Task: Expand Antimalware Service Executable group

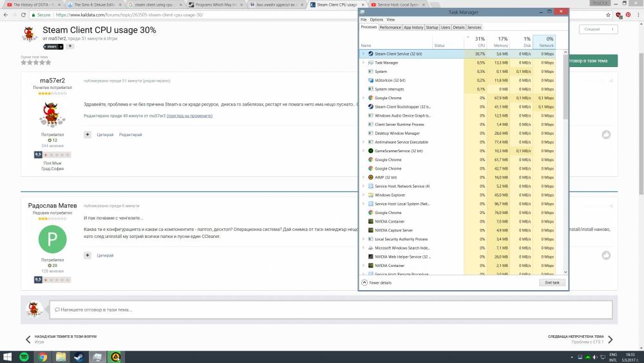Action: pos(363,142)
